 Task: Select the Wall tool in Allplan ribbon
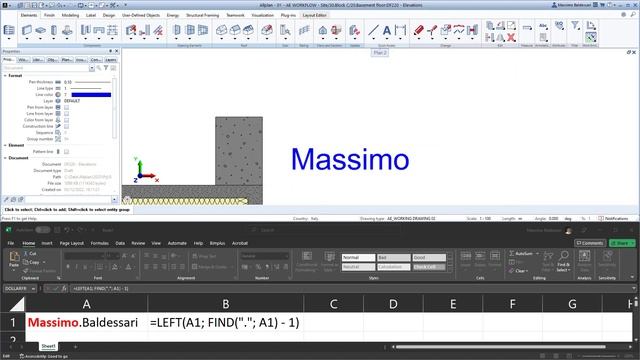pyautogui.click(x=27, y=30)
